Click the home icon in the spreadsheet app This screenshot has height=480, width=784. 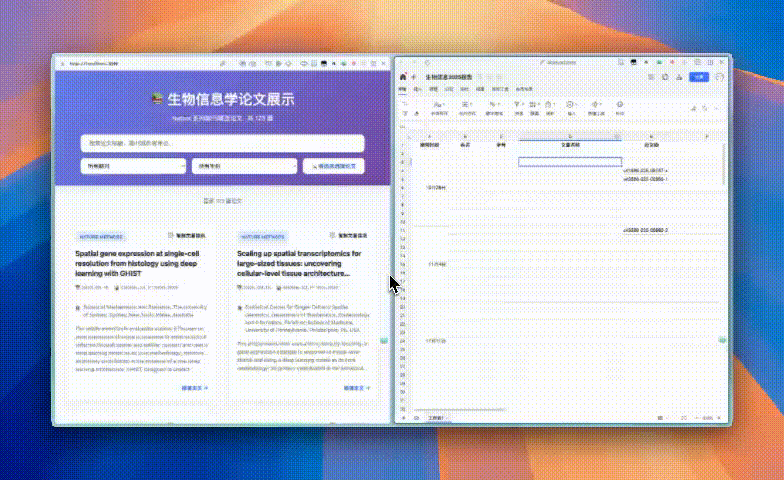403,77
